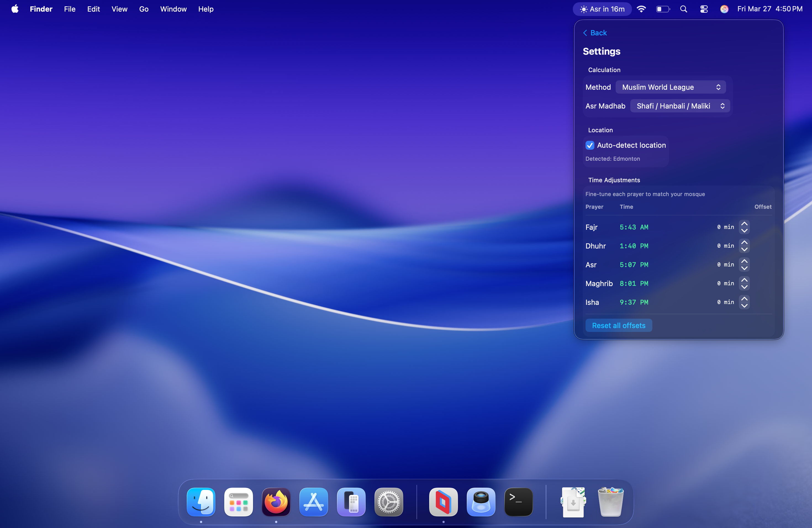
Task: Open the Asr prayer countdown menu bar item
Action: pyautogui.click(x=602, y=9)
